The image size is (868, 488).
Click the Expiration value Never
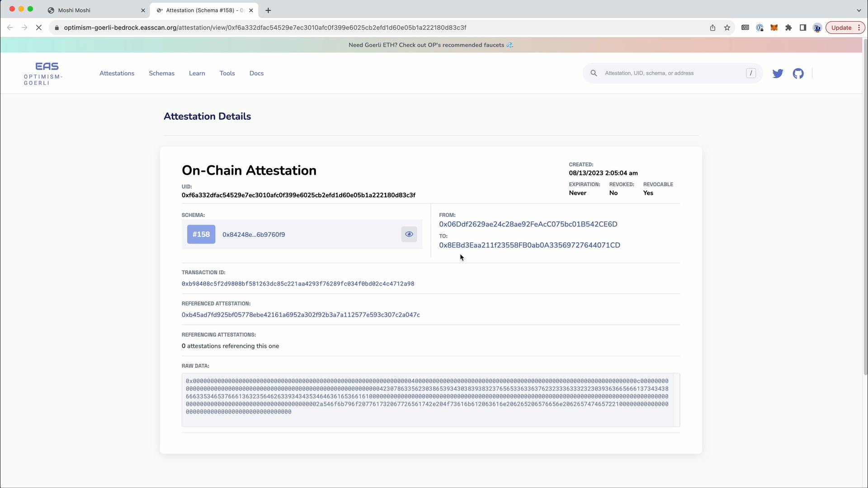(577, 193)
